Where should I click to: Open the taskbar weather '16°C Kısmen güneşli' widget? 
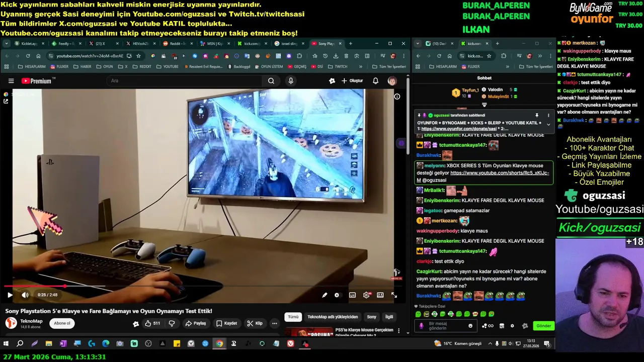(458, 344)
